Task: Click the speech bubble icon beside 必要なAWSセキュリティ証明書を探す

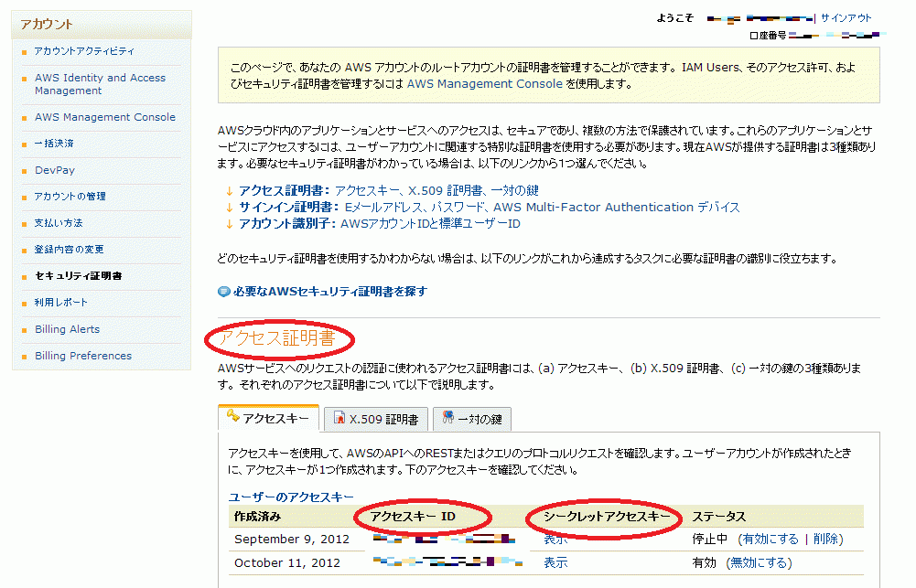Action: click(224, 292)
